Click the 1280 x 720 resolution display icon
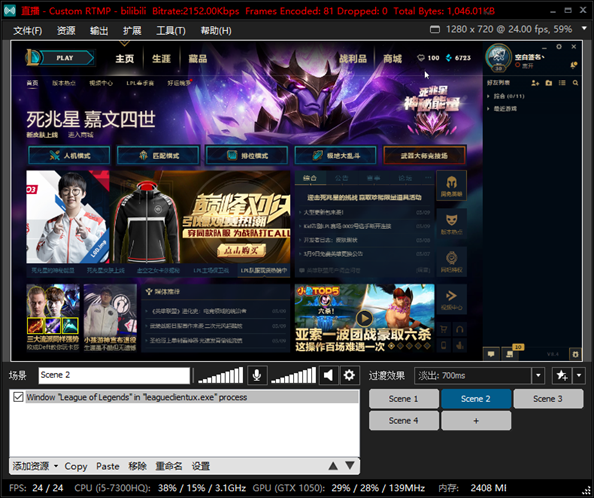The image size is (594, 498). click(x=435, y=30)
